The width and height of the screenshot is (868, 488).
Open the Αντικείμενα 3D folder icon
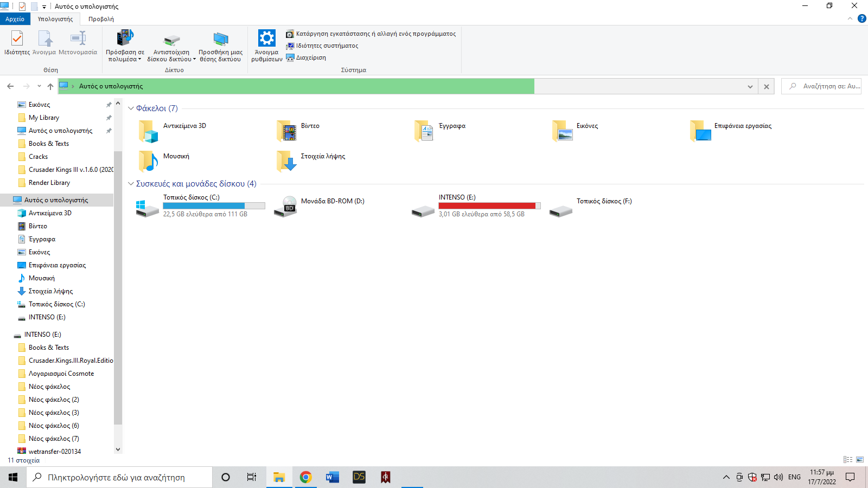[x=148, y=131]
